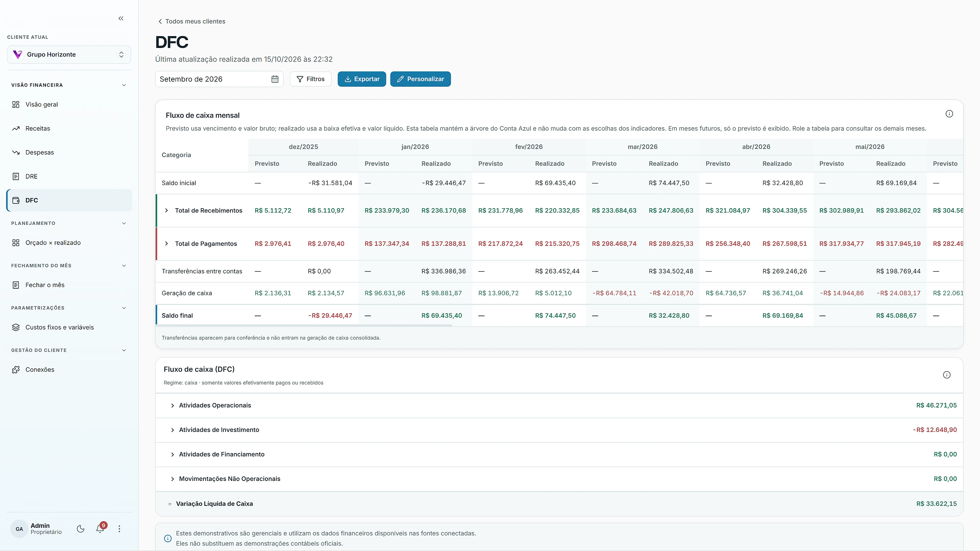This screenshot has width=980, height=551.
Task: Click Atividades de Investimento value -R$ 12.648,90
Action: pos(935,430)
